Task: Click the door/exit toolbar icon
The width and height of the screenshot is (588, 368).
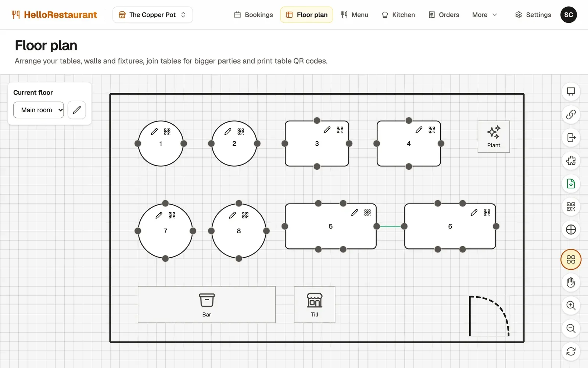Action: (x=571, y=138)
